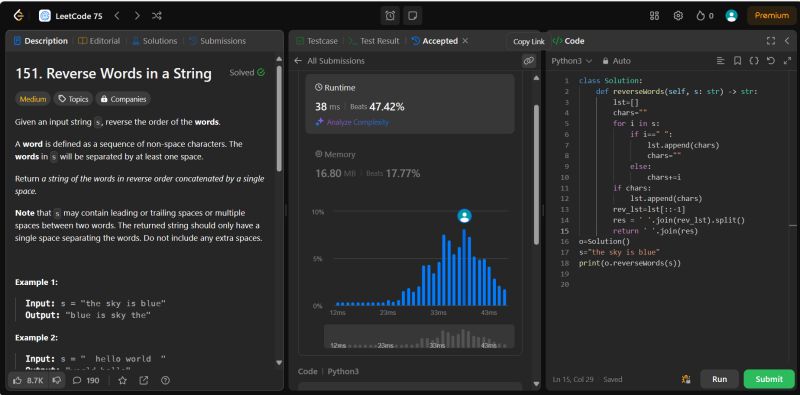The height and width of the screenshot is (395, 800).
Task: Open the Python3 language dropdown
Action: tap(571, 61)
